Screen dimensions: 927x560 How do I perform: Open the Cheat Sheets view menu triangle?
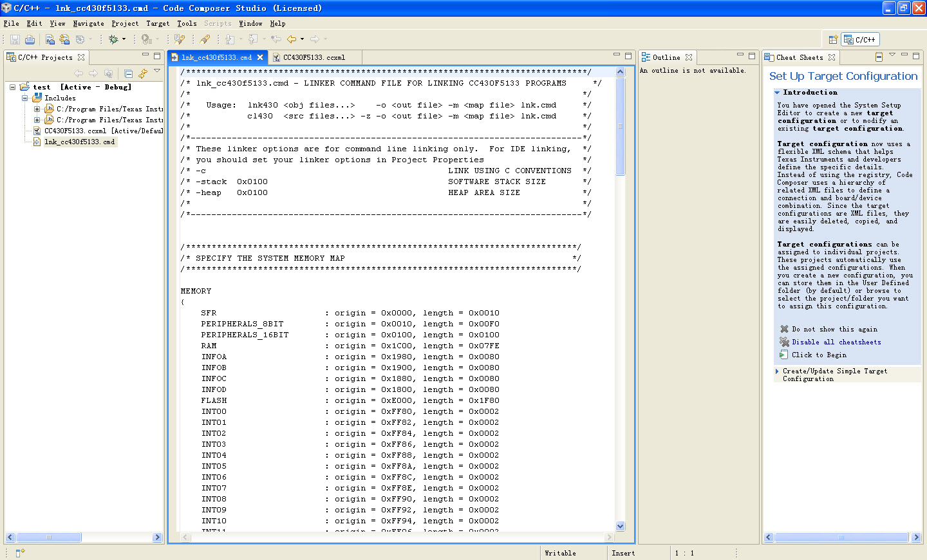[892, 55]
